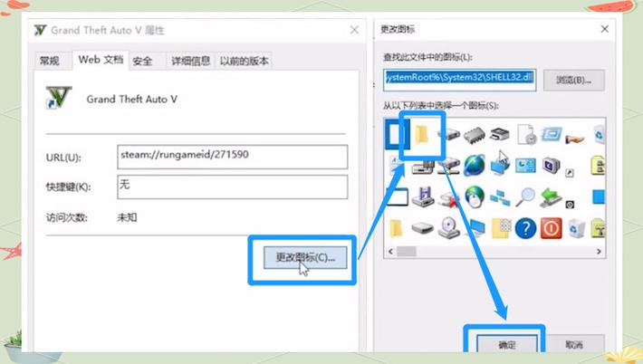Select the flat gray drive icon in the bottom row
Viewport: 643px width, 364px height.
click(422, 228)
